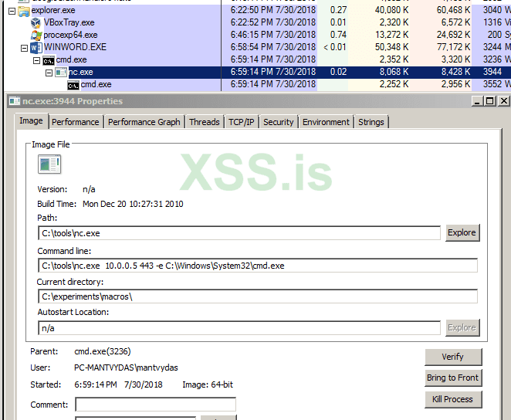Screen dimensions: 511x420
Task: Click the Path field showing C:\tools\nc.exe
Action: 239,233
